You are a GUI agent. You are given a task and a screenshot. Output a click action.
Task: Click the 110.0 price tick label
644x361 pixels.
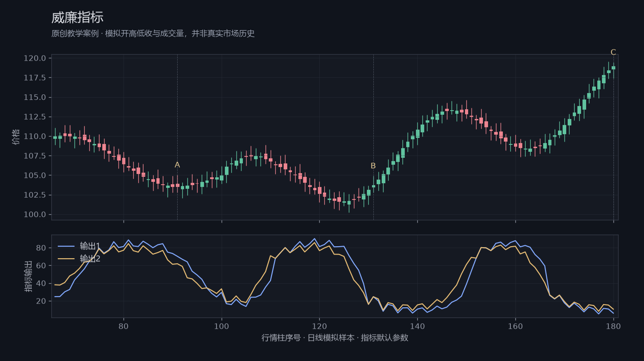(35, 137)
